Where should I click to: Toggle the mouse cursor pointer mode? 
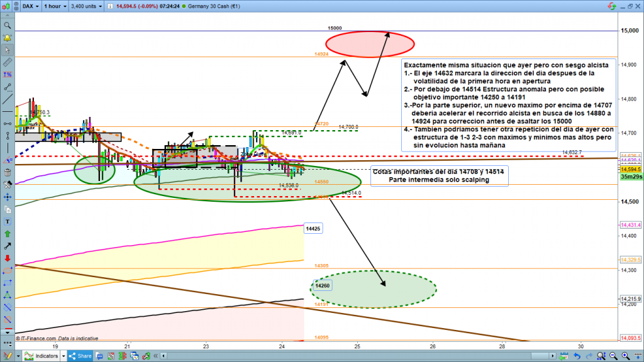(8, 50)
